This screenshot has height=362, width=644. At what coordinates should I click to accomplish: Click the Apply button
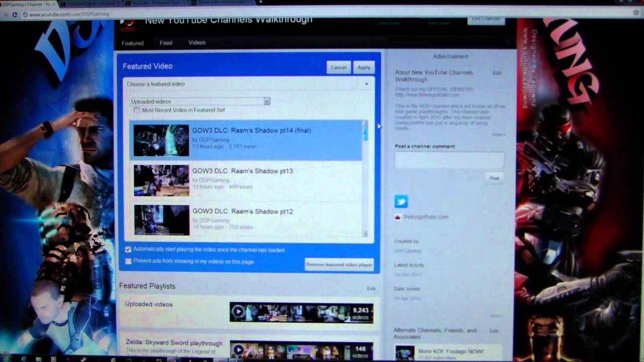tap(364, 67)
